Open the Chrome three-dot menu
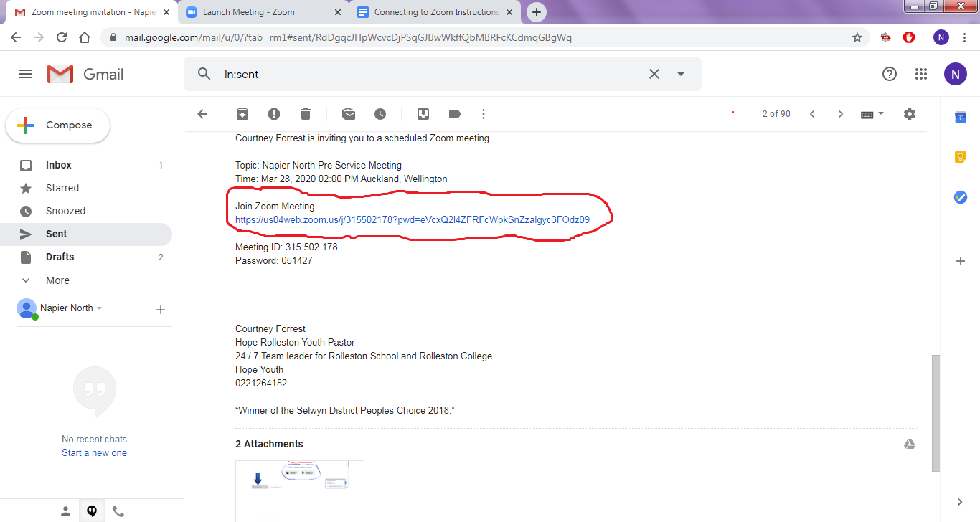 coord(965,37)
